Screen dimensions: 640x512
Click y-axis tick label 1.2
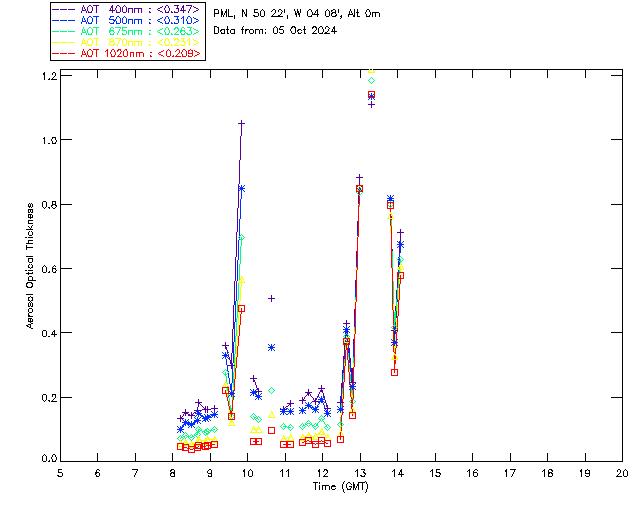pyautogui.click(x=49, y=76)
